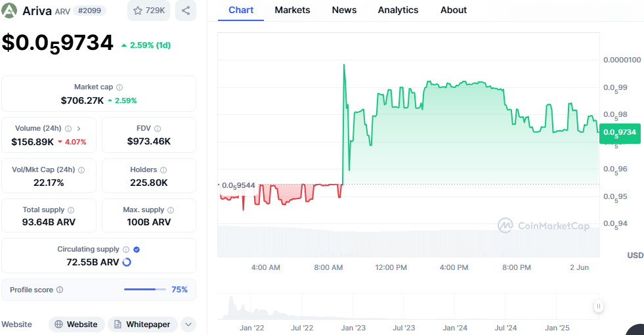Viewport: 644px width, 335px height.
Task: Click the 2.59% (1d) price change
Action: point(146,45)
